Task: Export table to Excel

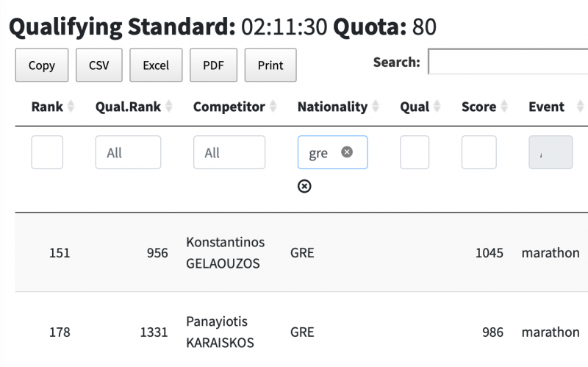Action: [x=156, y=65]
